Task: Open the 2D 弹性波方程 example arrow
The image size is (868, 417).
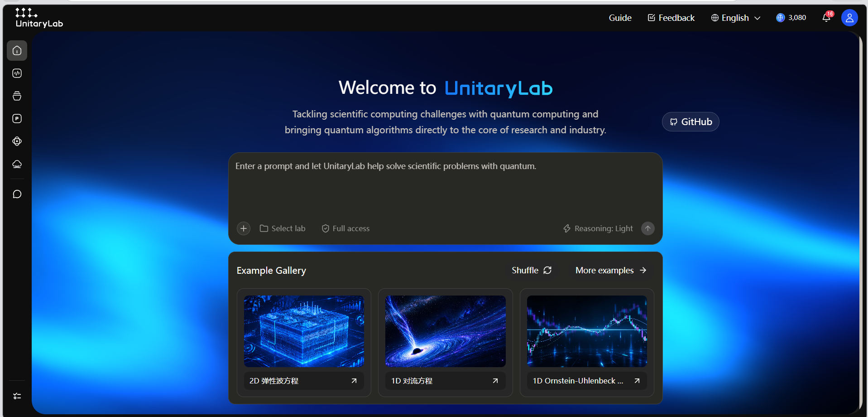Action: tap(354, 381)
